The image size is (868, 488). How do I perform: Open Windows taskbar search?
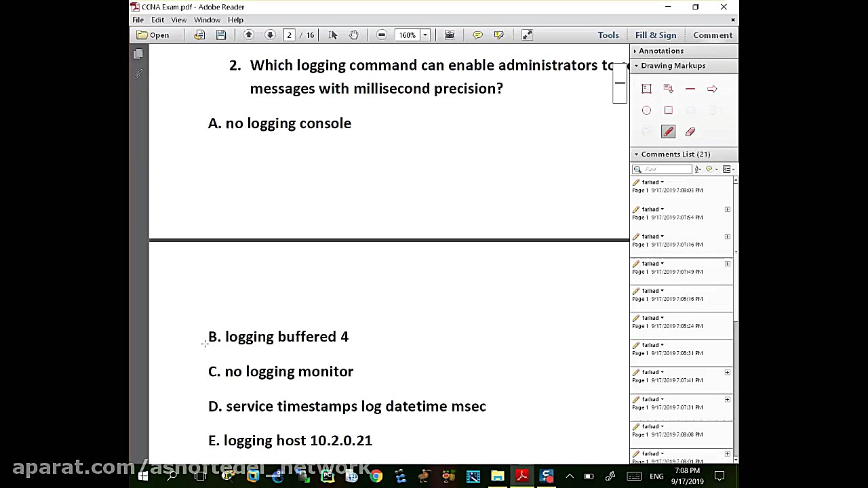coord(172,476)
